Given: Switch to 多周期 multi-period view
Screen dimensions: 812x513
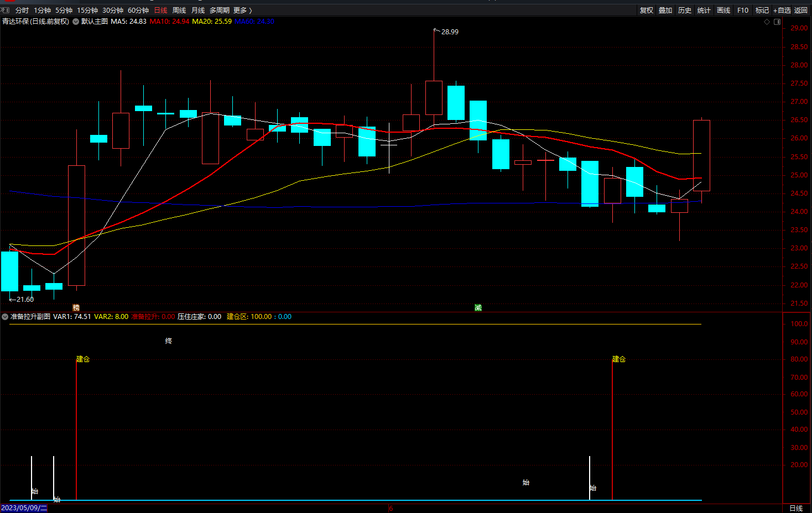Looking at the screenshot, I should (x=219, y=10).
